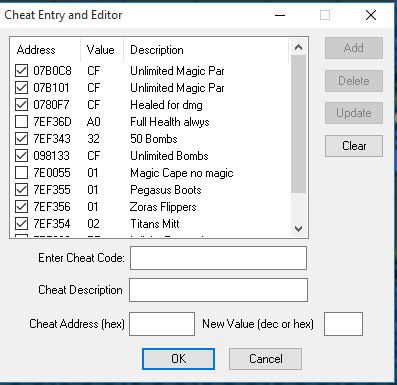Confirm with the OK button
The image size is (397, 385).
click(178, 359)
